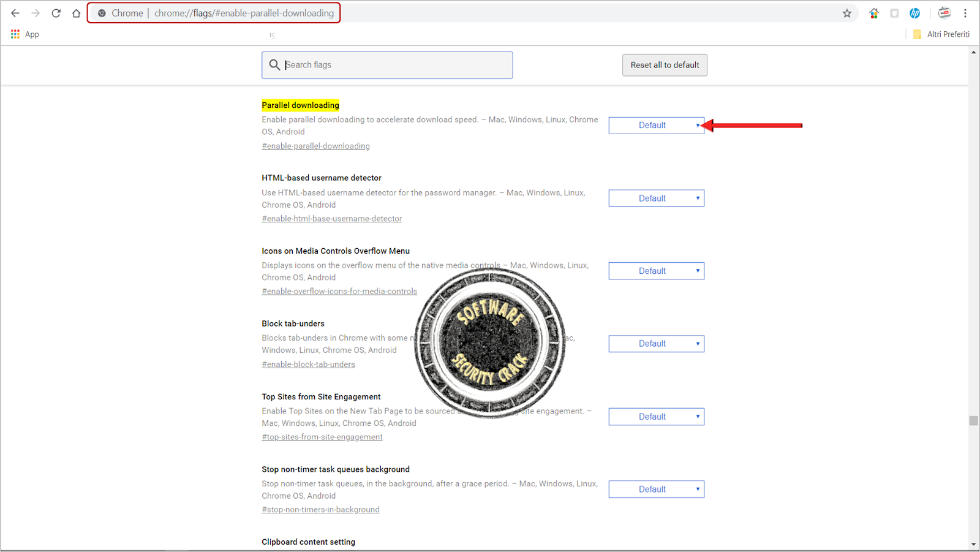
Task: Click the shield extension icon
Action: point(894,13)
